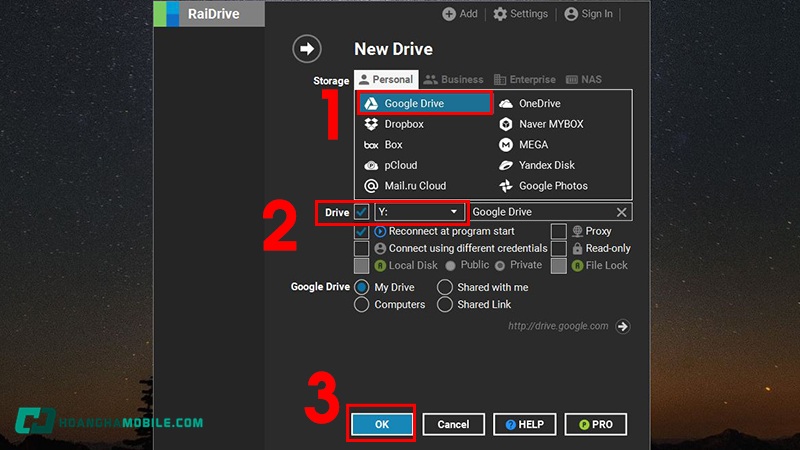Select Mail.ru Cloud storage
This screenshot has width=800, height=450.
pyautogui.click(x=405, y=186)
